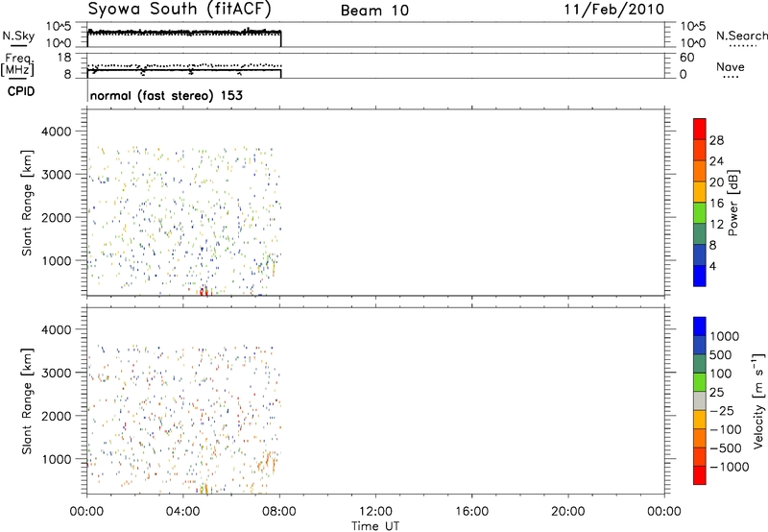Pick the Power colorbar segment between 4 and 8
Image resolution: width=768 pixels, height=532 pixels.
coord(700,254)
